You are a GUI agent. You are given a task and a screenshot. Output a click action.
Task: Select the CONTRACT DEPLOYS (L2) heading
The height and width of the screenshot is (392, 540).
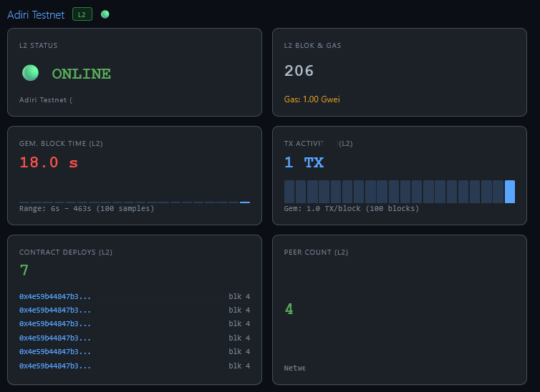[66, 252]
